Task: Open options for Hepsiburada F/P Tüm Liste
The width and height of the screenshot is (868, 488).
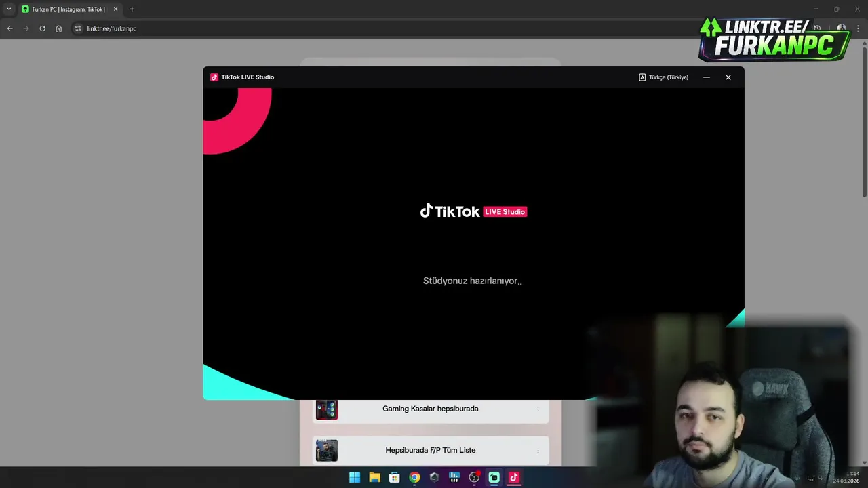Action: (x=538, y=451)
